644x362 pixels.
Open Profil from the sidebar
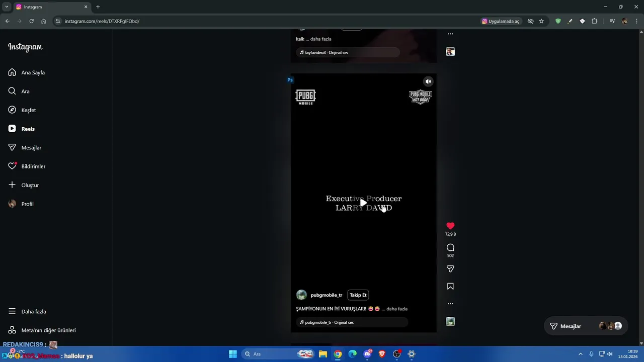(x=21, y=204)
